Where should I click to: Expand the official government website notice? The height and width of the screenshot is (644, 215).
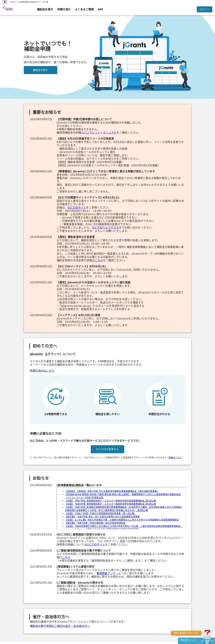pos(28,2)
